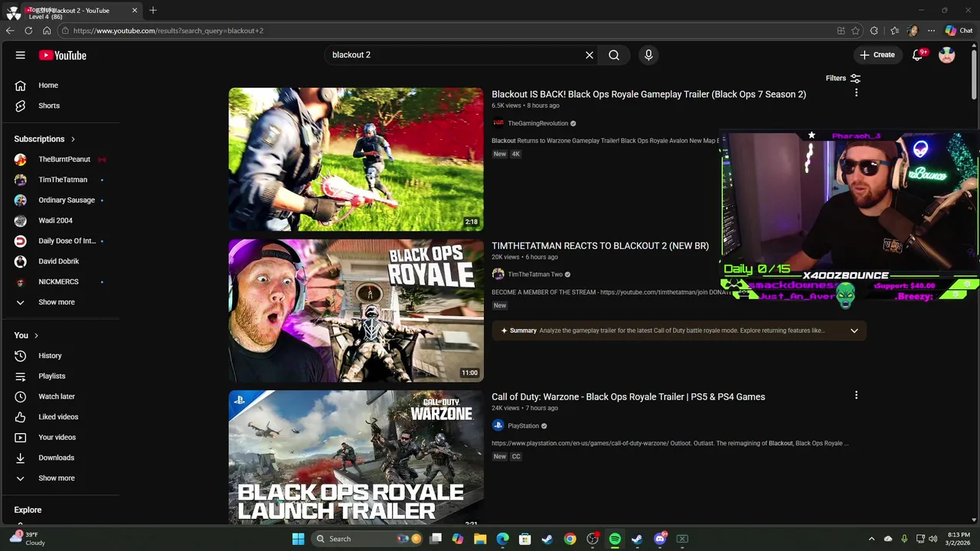Reload the page in the browser
The height and width of the screenshot is (551, 980).
tap(28, 31)
